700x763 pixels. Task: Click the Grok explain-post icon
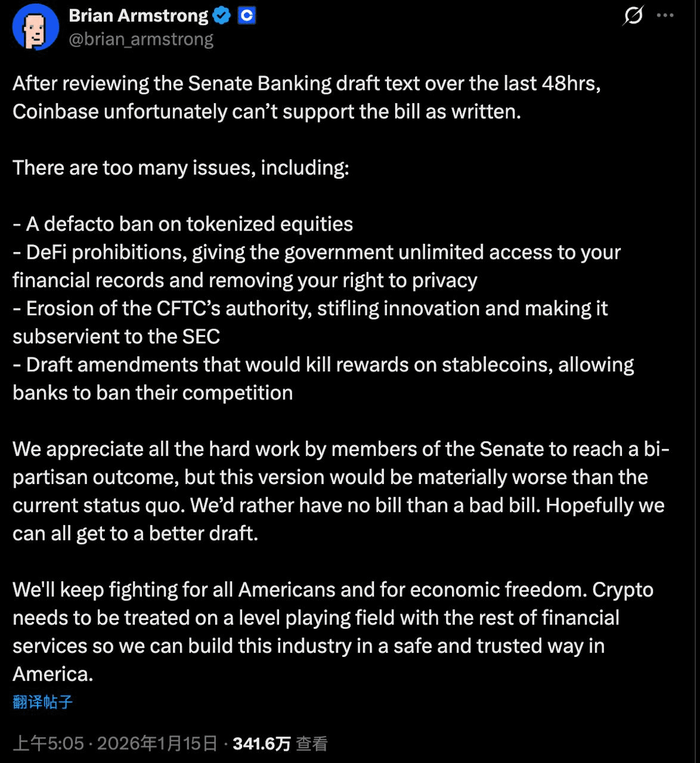click(633, 15)
